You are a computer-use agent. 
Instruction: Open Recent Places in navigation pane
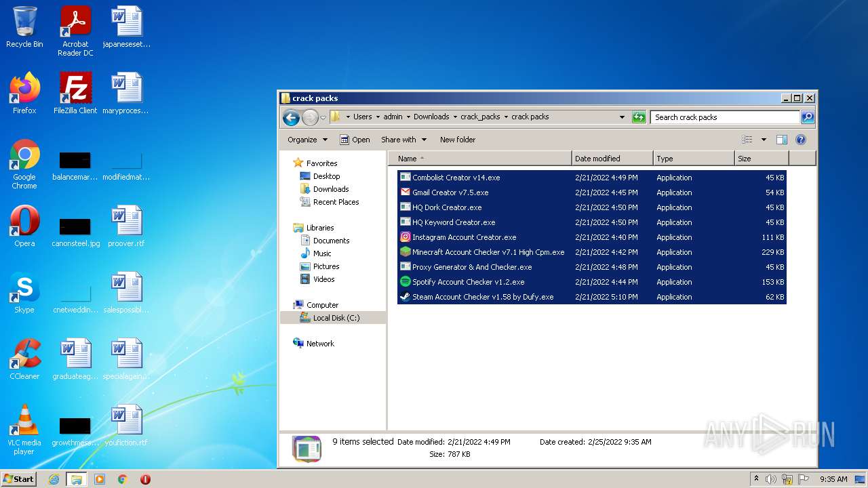point(336,202)
